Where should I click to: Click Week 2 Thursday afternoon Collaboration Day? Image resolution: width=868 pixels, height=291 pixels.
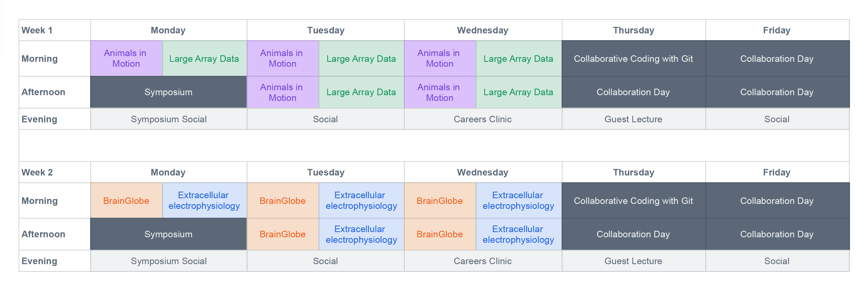tap(633, 234)
